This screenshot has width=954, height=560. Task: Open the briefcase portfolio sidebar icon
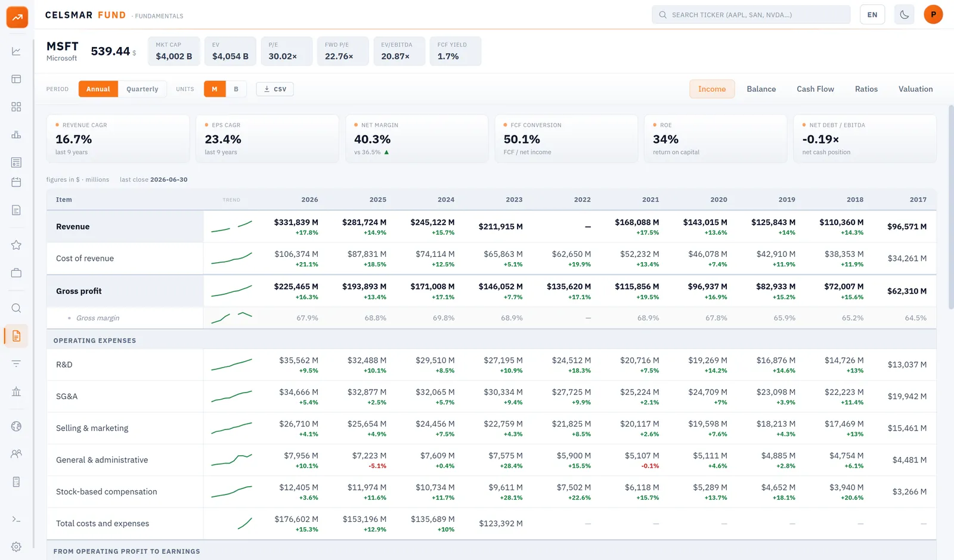(x=16, y=273)
